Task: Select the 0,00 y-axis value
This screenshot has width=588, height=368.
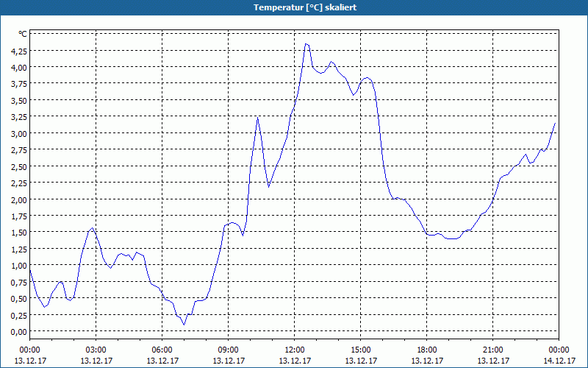Action: tap(20, 332)
